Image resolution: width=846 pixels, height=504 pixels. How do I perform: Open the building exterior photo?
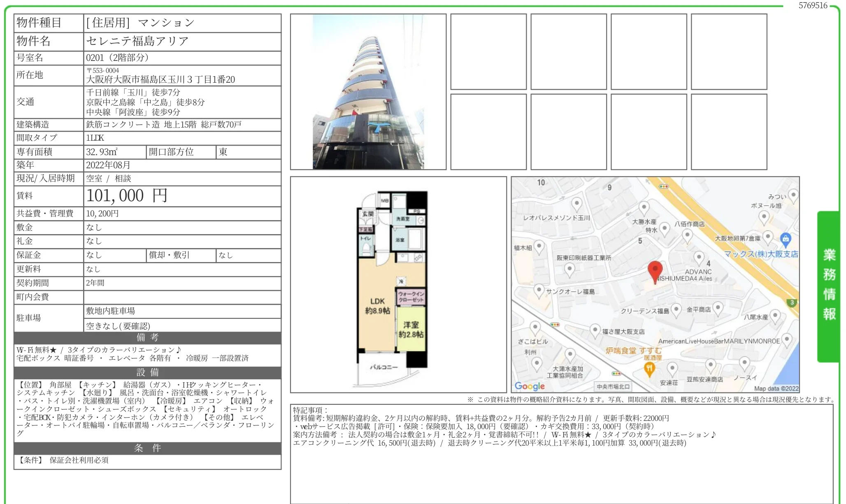(x=368, y=92)
